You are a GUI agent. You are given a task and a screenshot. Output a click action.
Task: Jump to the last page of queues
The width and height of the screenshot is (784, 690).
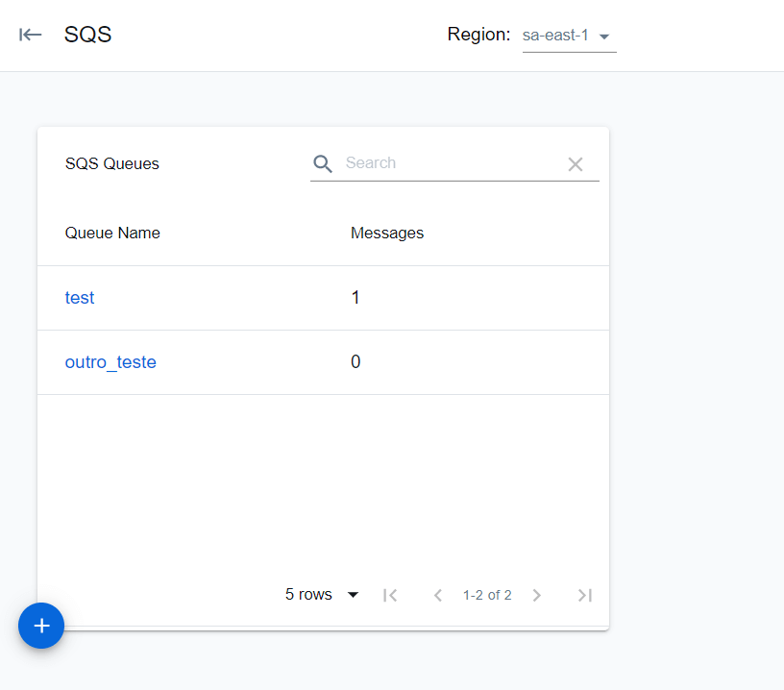[x=585, y=595]
